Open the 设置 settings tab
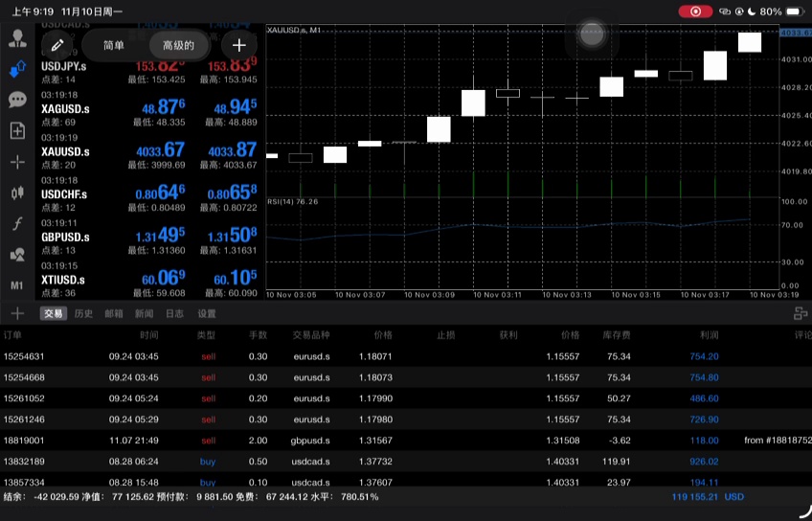The height and width of the screenshot is (521, 812). coord(207,313)
